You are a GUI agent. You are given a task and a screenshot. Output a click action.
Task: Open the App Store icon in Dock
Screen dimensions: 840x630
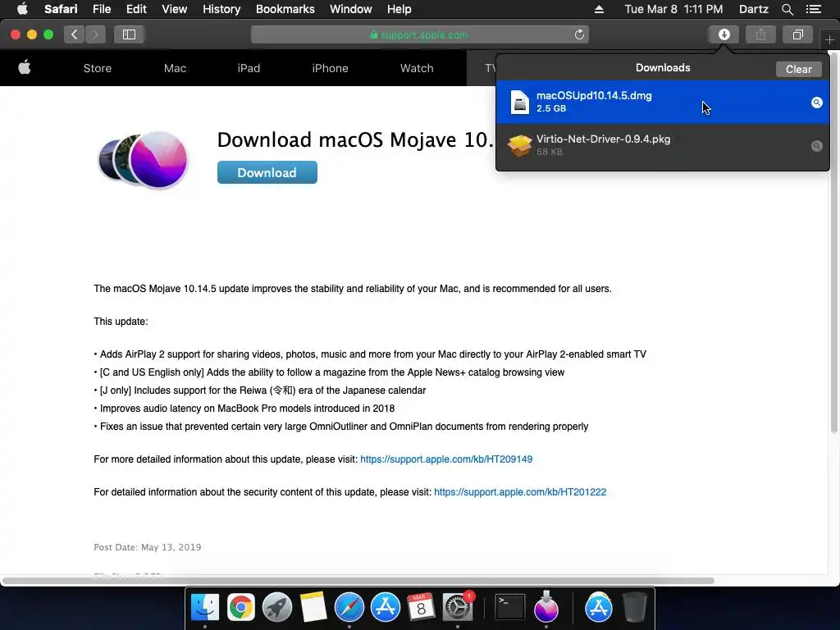386,607
